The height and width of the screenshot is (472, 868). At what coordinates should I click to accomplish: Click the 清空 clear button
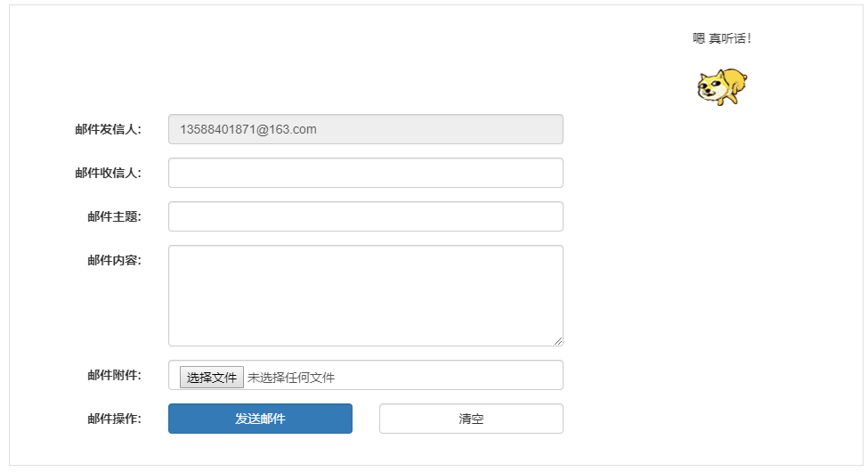click(x=471, y=419)
